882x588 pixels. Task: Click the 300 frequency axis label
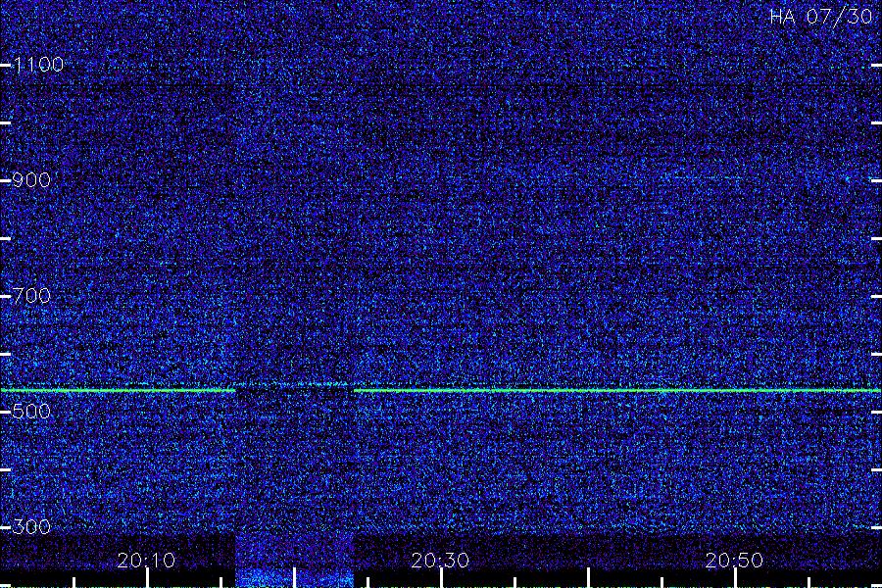tap(31, 526)
